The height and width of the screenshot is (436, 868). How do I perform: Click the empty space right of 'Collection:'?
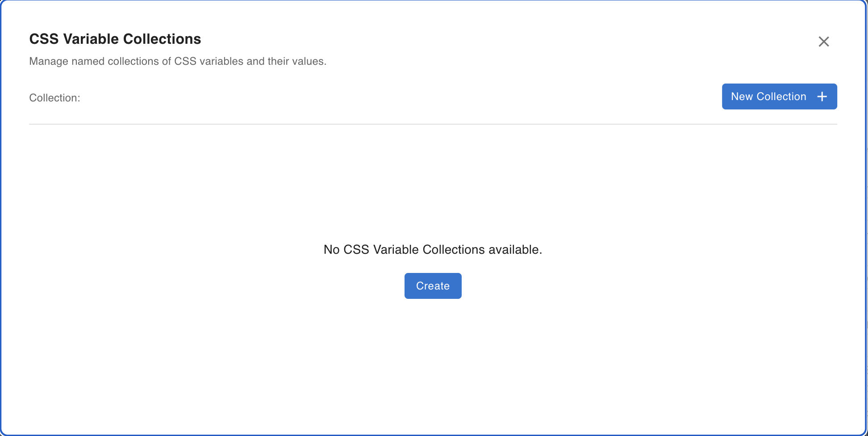[357, 98]
